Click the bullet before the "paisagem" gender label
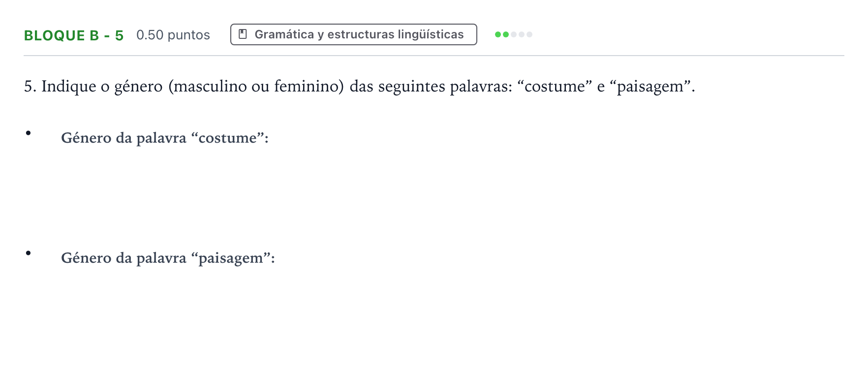This screenshot has height=371, width=868. [x=29, y=253]
